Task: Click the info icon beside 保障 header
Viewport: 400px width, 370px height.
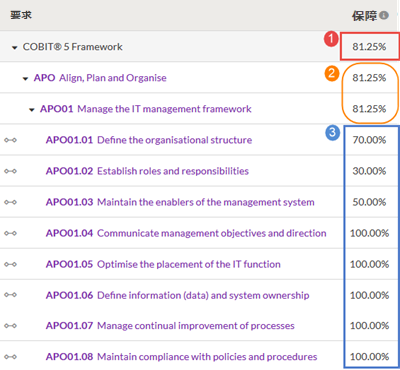Action: click(x=384, y=15)
